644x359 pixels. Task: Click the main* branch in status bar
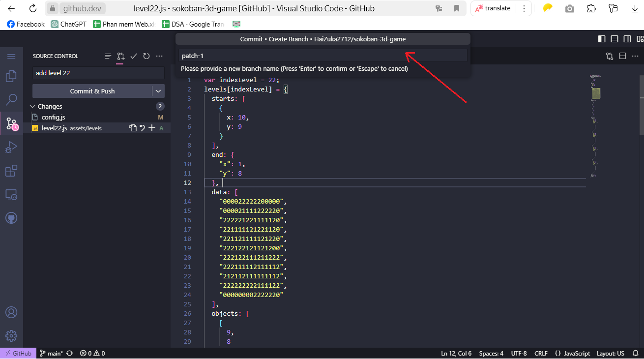51,353
